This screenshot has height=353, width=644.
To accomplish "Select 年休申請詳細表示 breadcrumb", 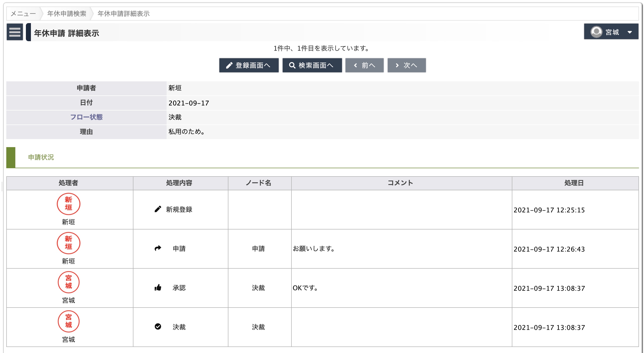I will [x=124, y=14].
